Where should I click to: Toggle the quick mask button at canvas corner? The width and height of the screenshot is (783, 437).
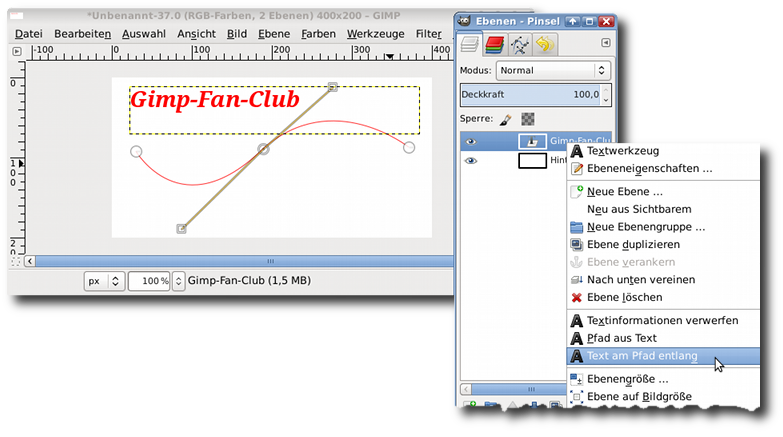[16, 261]
